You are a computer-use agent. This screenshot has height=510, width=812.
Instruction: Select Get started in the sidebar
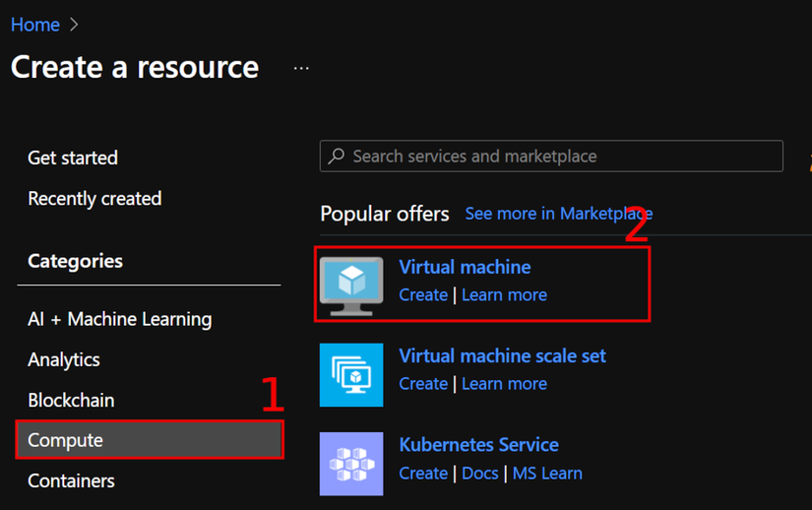73,158
